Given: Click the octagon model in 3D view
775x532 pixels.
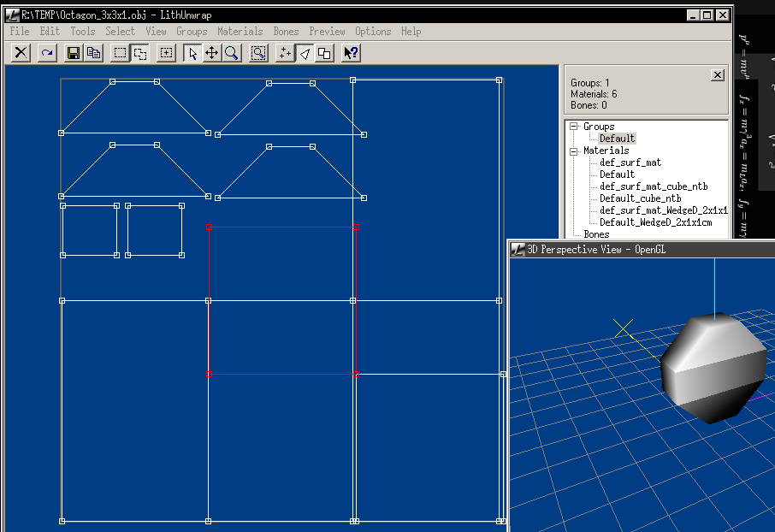Looking at the screenshot, I should 715,368.
